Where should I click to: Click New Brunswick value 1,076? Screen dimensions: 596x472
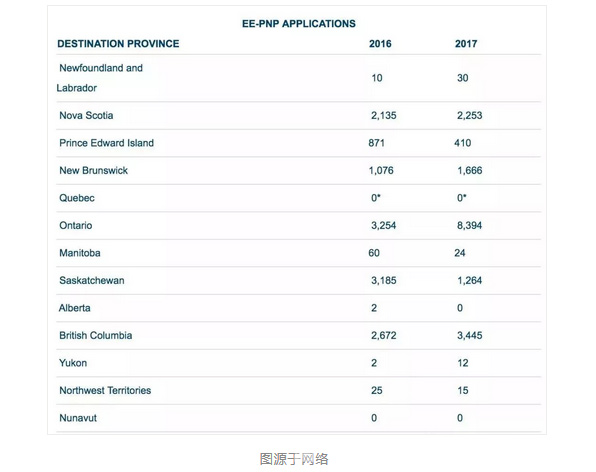[381, 170]
